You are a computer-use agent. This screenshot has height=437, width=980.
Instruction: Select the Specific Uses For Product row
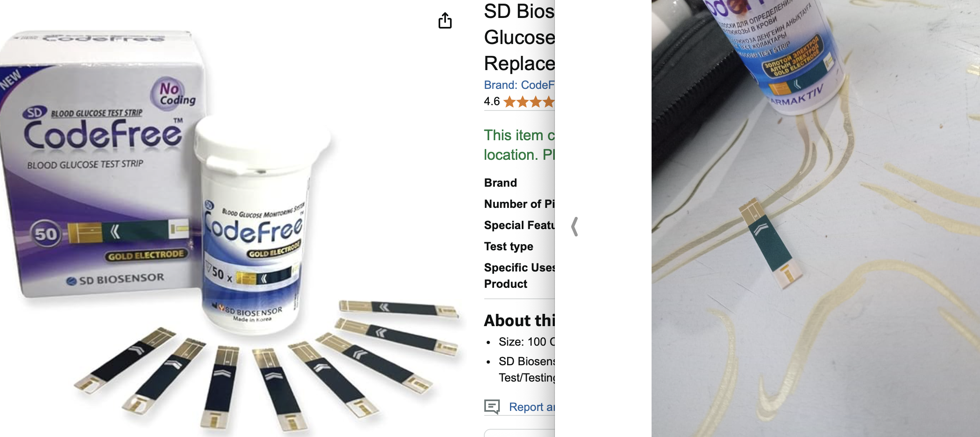(519, 276)
